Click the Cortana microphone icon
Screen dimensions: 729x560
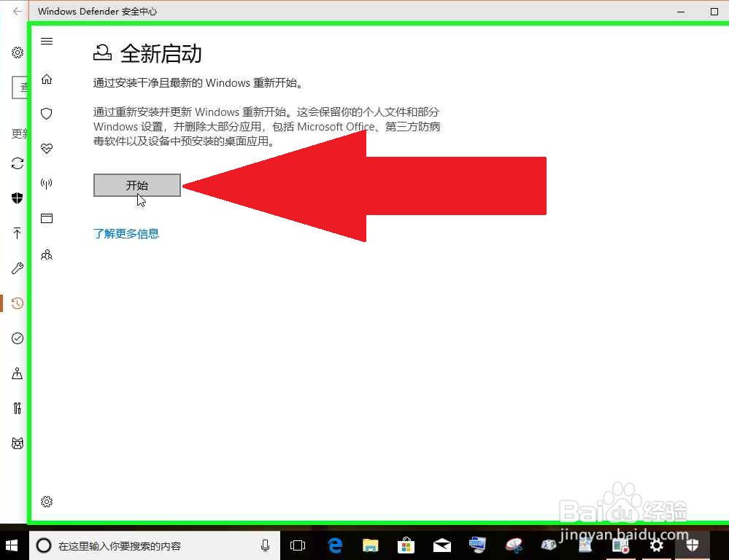(x=265, y=545)
